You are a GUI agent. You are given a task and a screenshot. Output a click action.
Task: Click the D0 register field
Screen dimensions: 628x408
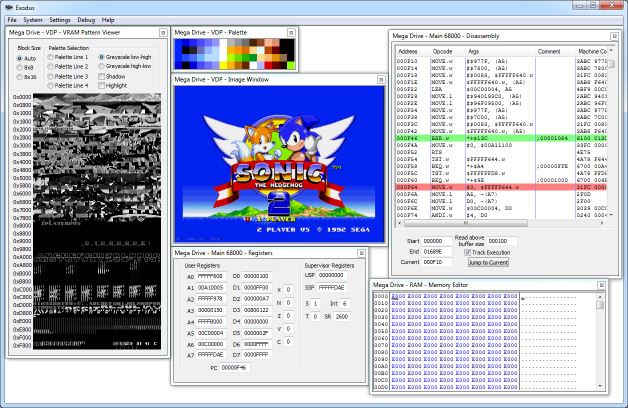pos(257,276)
